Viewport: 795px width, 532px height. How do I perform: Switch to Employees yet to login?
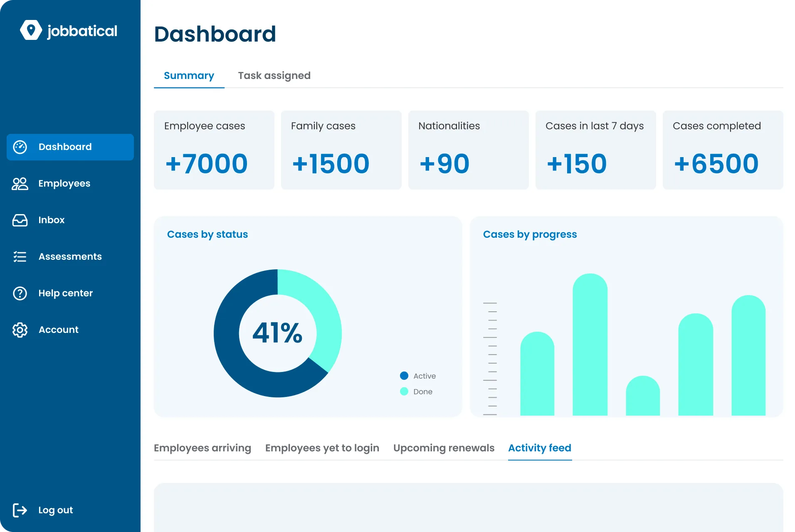(322, 448)
